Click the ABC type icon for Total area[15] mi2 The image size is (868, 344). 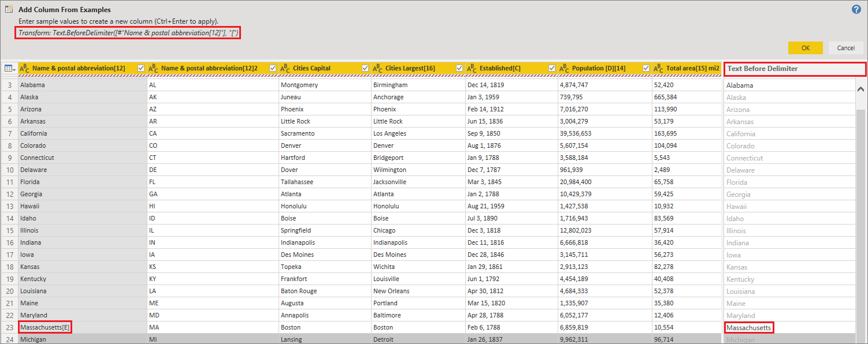[x=658, y=69]
